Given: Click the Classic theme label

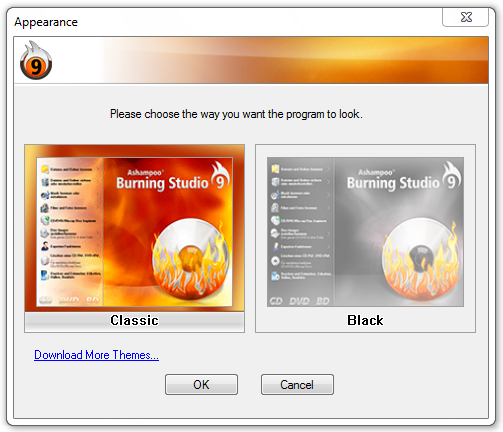Looking at the screenshot, I should pyautogui.click(x=134, y=320).
